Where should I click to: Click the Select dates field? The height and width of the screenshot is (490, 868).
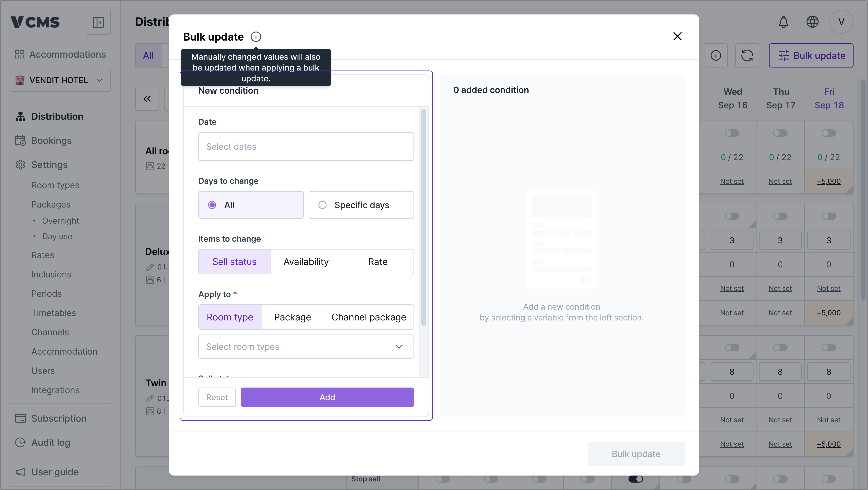coord(306,147)
